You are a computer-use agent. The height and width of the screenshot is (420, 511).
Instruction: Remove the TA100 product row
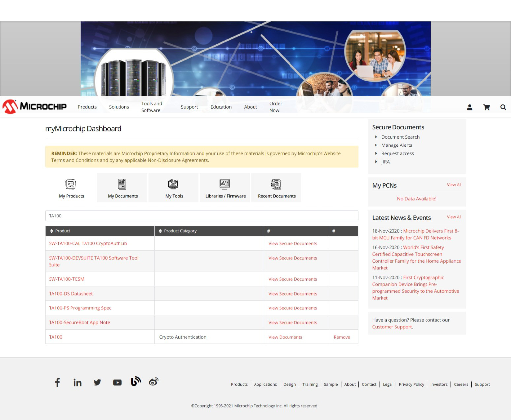tap(342, 337)
